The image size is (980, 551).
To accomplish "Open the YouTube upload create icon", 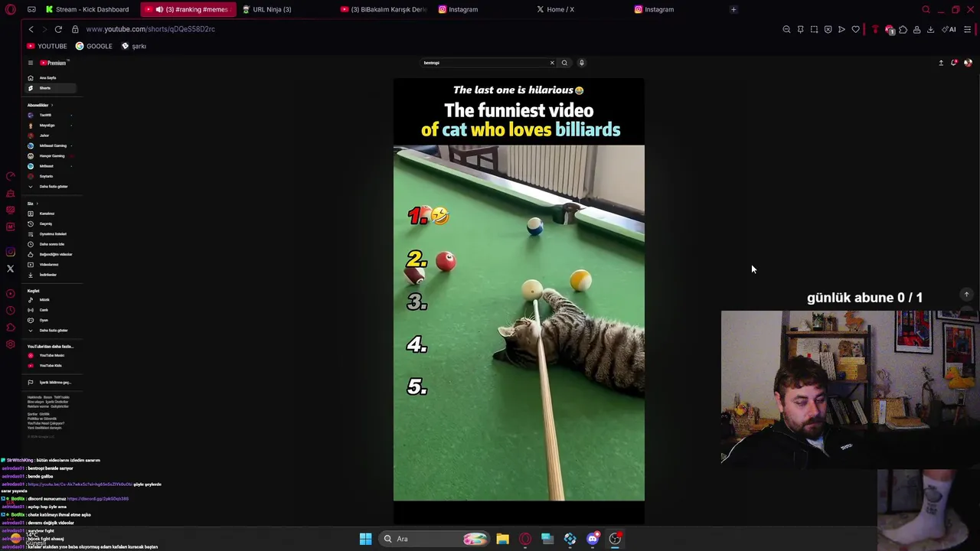I will click(x=941, y=63).
